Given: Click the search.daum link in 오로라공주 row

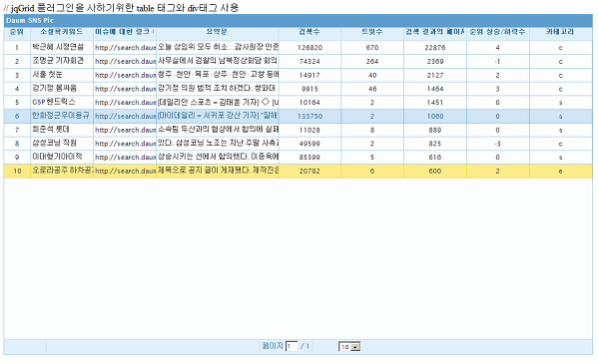Looking at the screenshot, I should click(125, 172).
